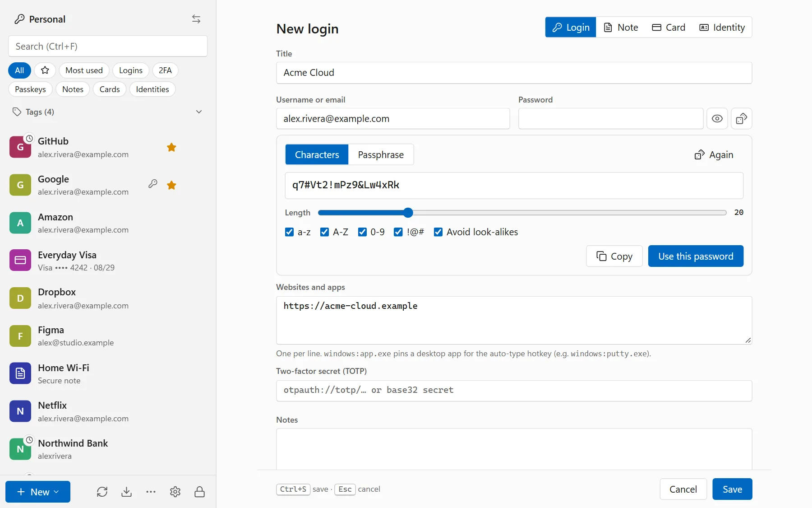Open the Northwind Bank entry
The image size is (812, 508).
108,449
